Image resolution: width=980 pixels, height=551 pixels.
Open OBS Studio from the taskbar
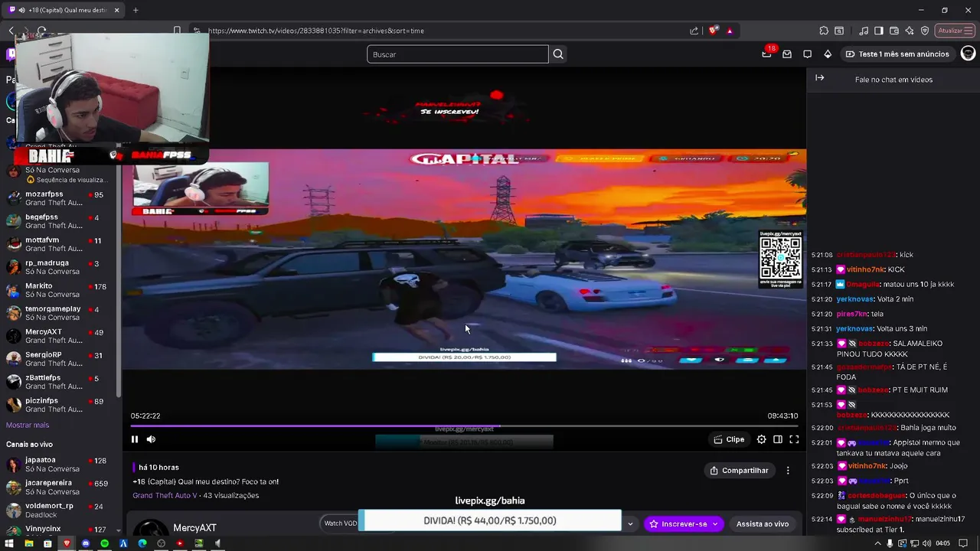click(x=161, y=543)
